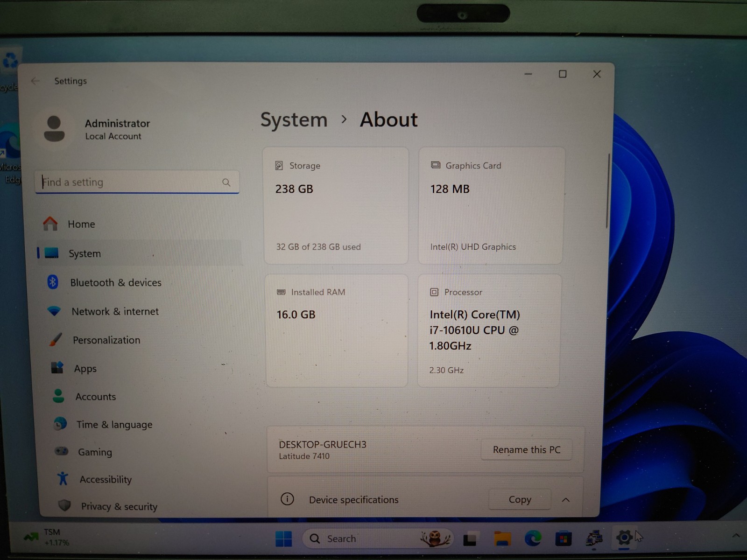Click the DESKTOP-GRUECH3 computer name
Screen dimensions: 747x560
[x=323, y=444]
